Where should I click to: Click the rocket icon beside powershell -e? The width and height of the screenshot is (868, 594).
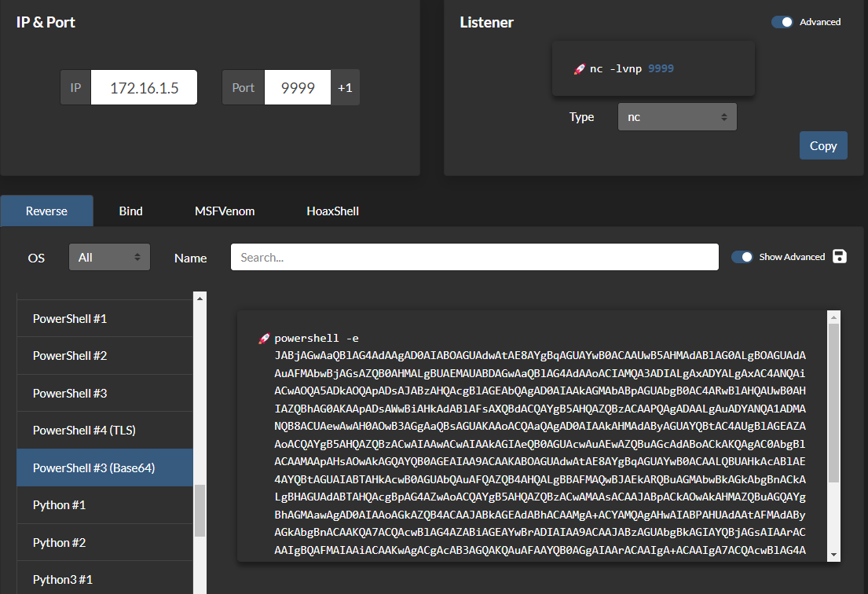click(264, 338)
